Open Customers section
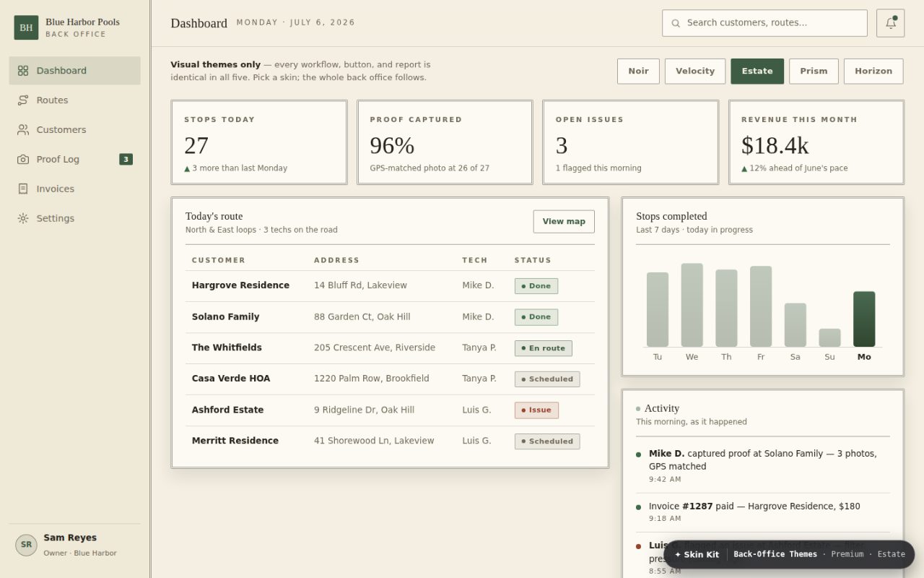This screenshot has height=578, width=924. tap(75, 130)
